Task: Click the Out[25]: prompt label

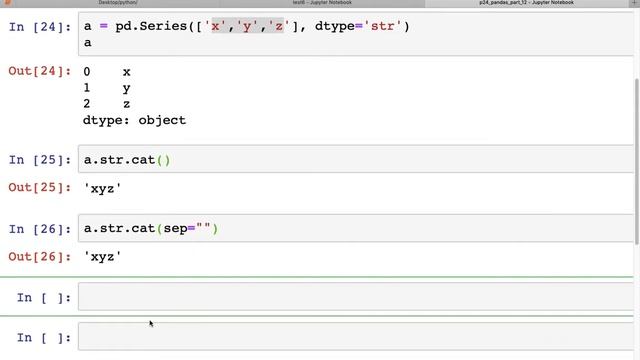Action: pyautogui.click(x=40, y=187)
